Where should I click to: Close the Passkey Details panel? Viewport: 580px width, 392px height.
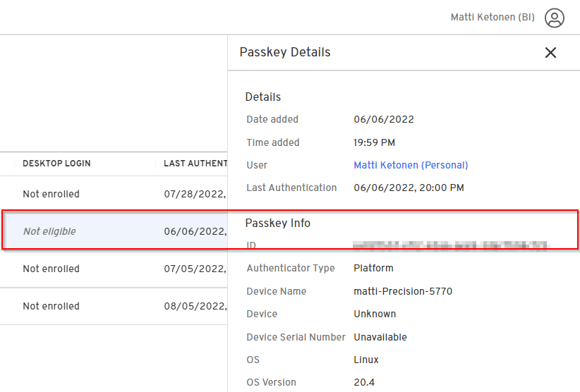pyautogui.click(x=550, y=52)
